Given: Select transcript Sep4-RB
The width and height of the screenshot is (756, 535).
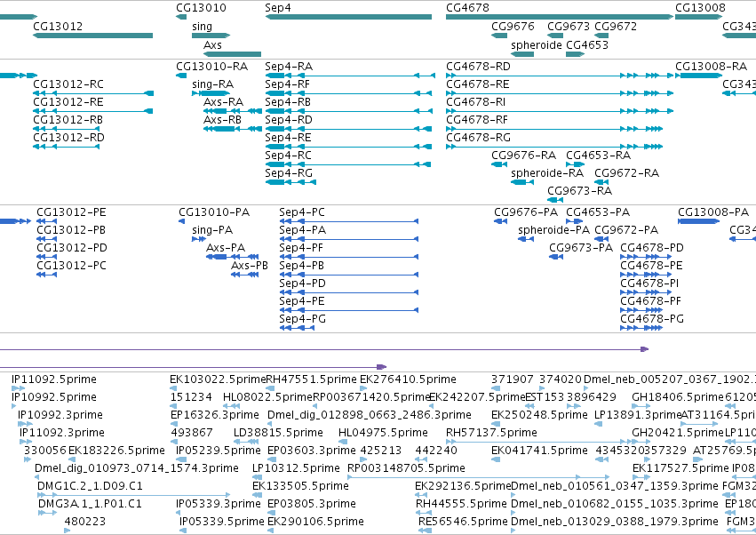Looking at the screenshot, I should (288, 102).
